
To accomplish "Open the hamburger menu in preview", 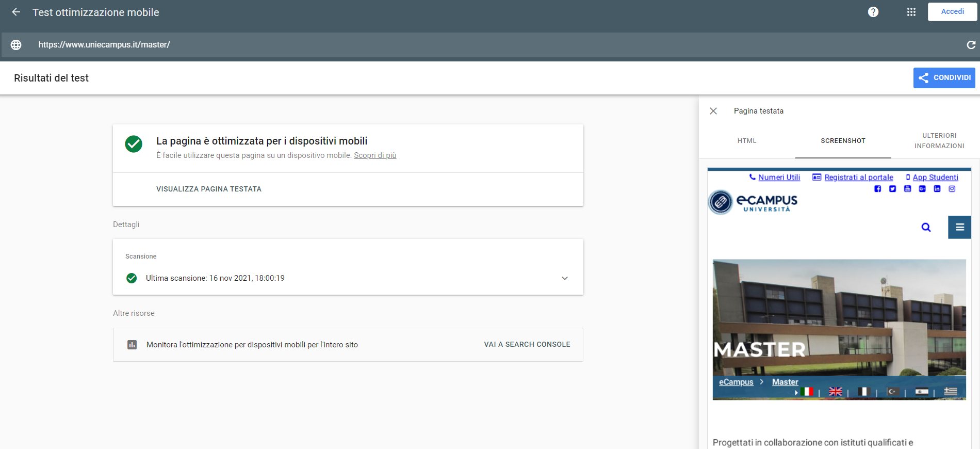I will pyautogui.click(x=959, y=227).
